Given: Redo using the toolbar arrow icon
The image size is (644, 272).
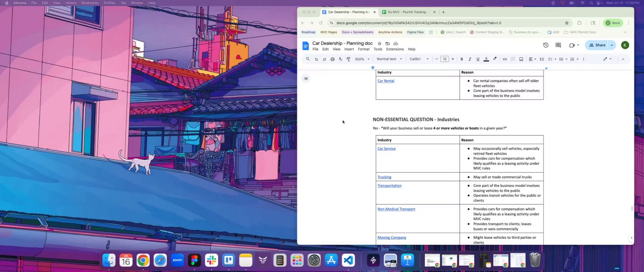Looking at the screenshot, I should click(x=324, y=59).
